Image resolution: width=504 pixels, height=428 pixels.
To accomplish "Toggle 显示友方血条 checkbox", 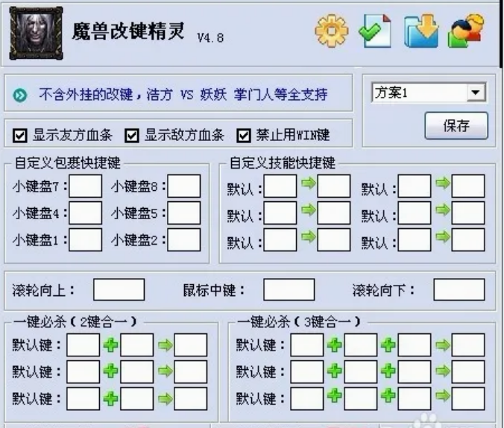I will pyautogui.click(x=20, y=136).
